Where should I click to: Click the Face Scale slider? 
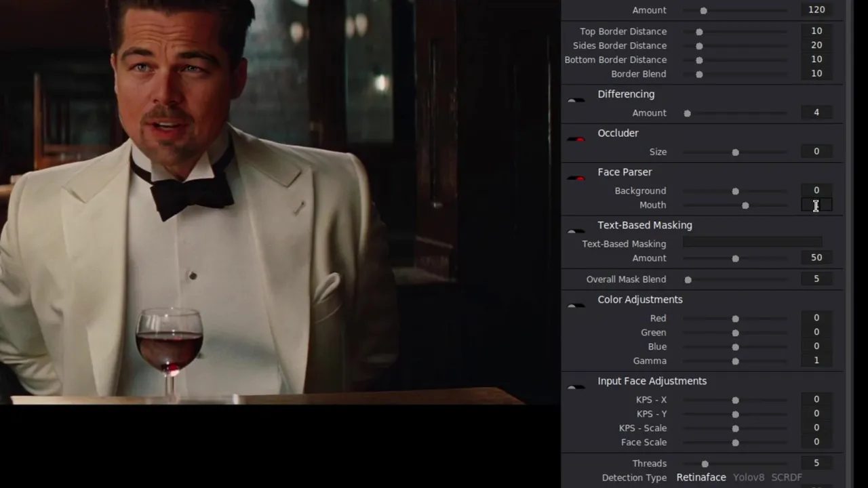point(735,443)
